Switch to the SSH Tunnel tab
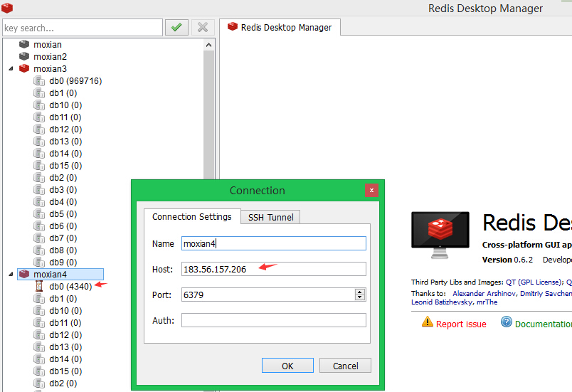The width and height of the screenshot is (572, 392). coord(270,217)
